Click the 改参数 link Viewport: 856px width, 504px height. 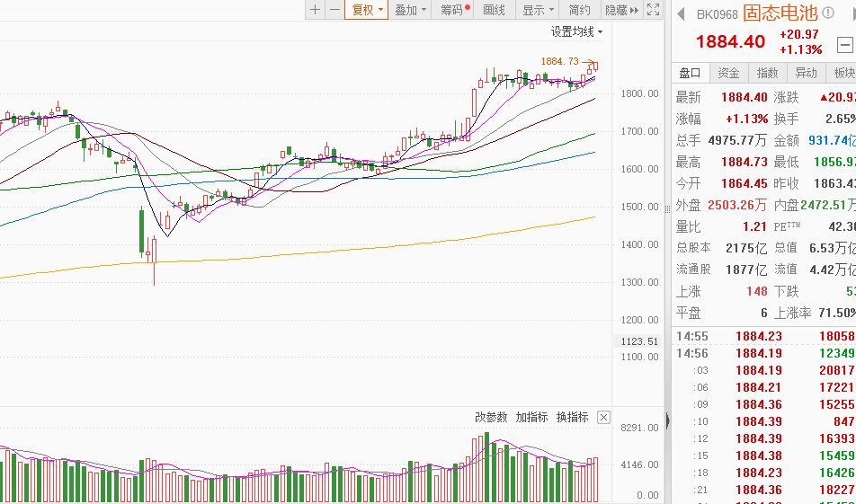[x=492, y=417]
